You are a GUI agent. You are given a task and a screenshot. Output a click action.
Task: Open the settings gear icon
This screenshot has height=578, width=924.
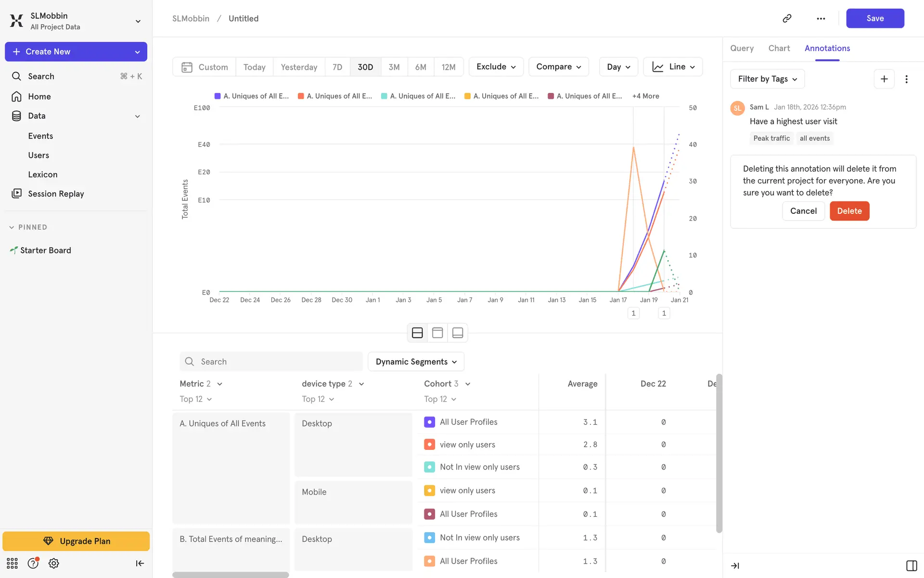click(x=53, y=563)
